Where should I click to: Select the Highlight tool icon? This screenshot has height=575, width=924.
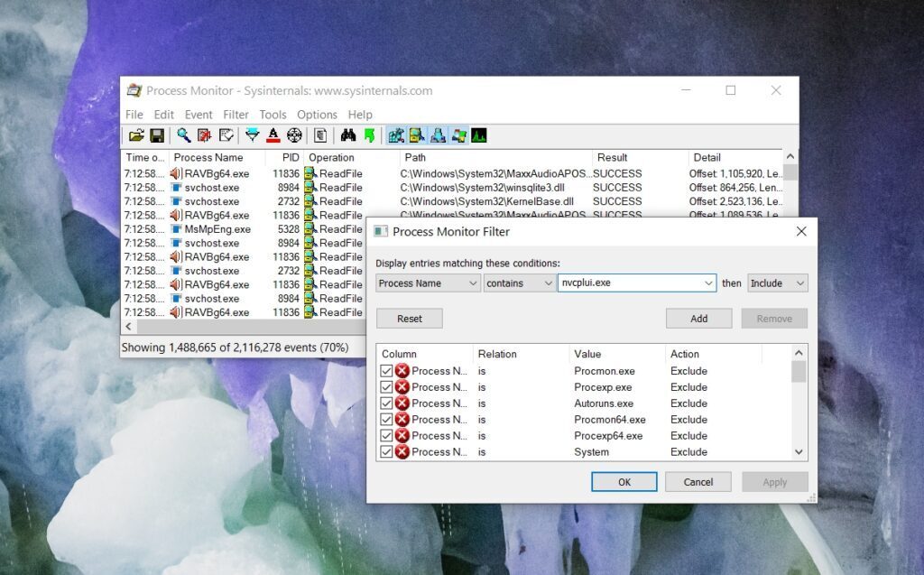(273, 135)
